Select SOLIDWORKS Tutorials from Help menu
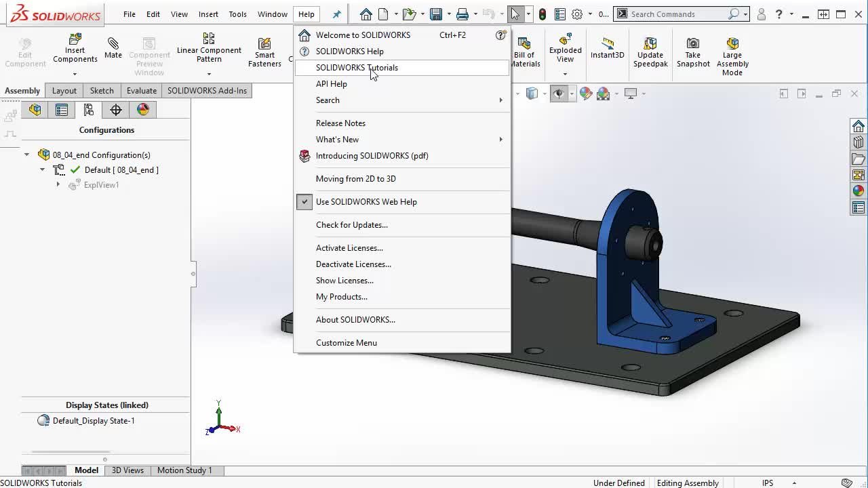The height and width of the screenshot is (488, 868). coord(357,68)
